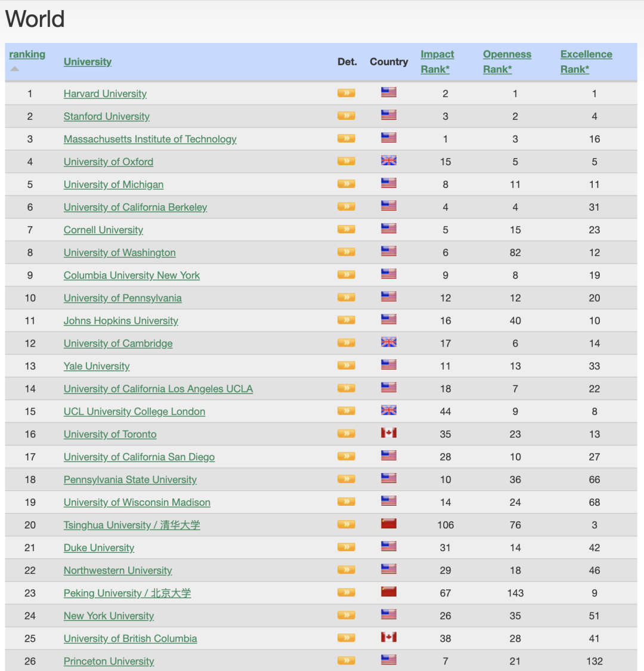Click China flag in Peking University row

(389, 592)
